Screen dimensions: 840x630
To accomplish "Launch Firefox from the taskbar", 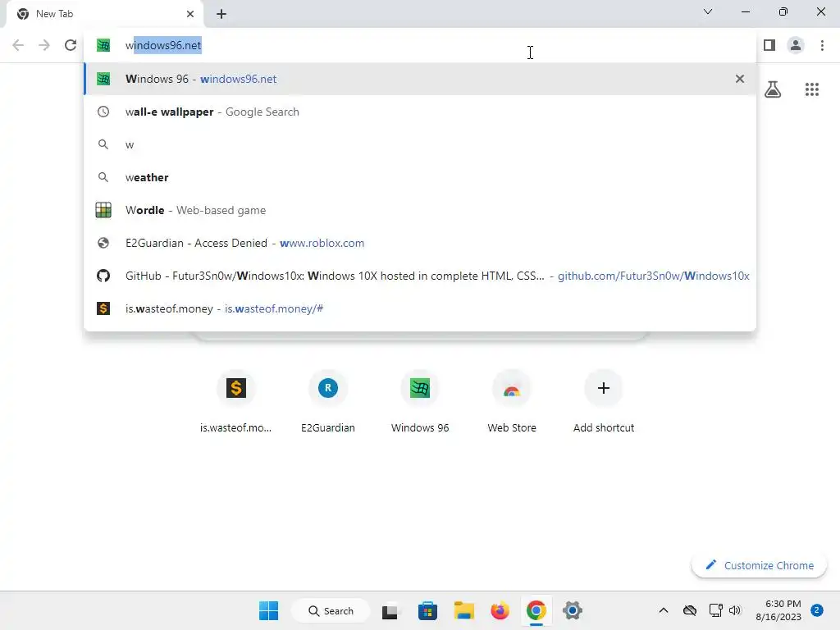I will [500, 610].
